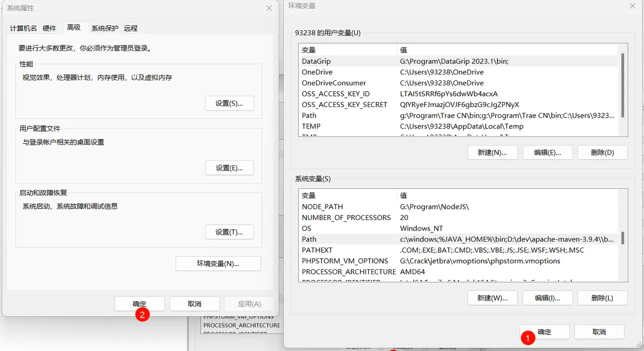Confirm 系统属性 with 确定 button
The width and height of the screenshot is (644, 351).
click(139, 304)
